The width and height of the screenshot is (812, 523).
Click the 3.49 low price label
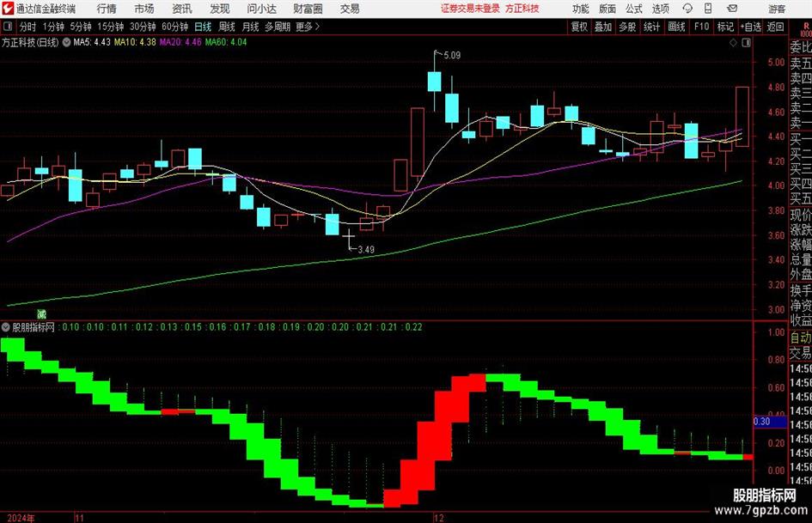click(365, 250)
